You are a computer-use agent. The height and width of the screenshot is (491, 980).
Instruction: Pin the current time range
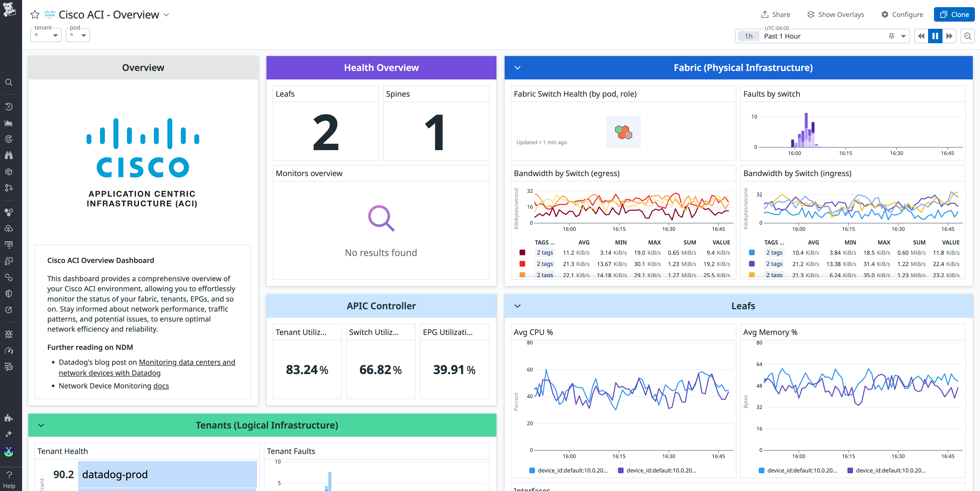coord(891,36)
